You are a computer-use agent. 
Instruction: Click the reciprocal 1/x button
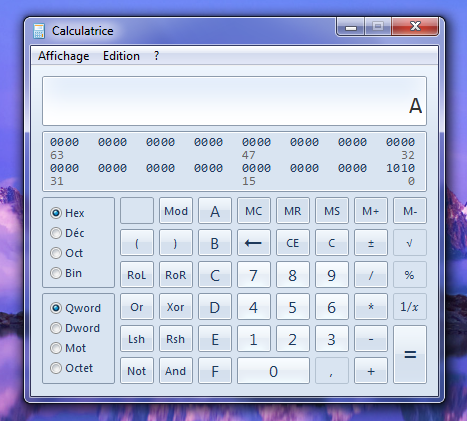pos(410,307)
